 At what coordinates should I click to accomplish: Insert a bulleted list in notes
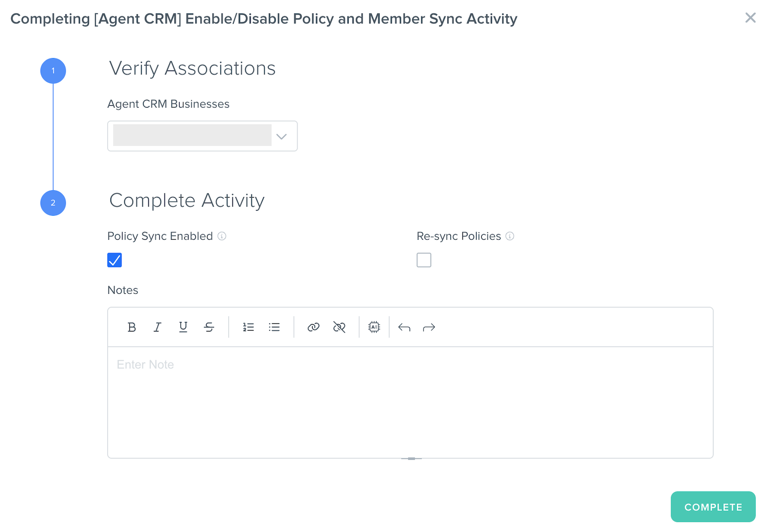(274, 327)
